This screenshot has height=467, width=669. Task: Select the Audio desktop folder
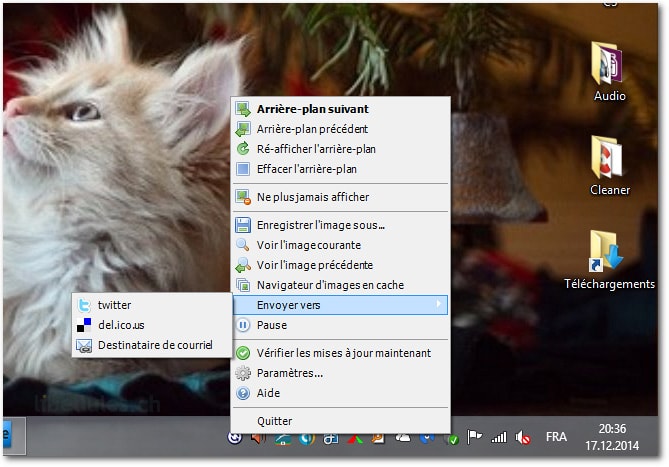pyautogui.click(x=609, y=72)
